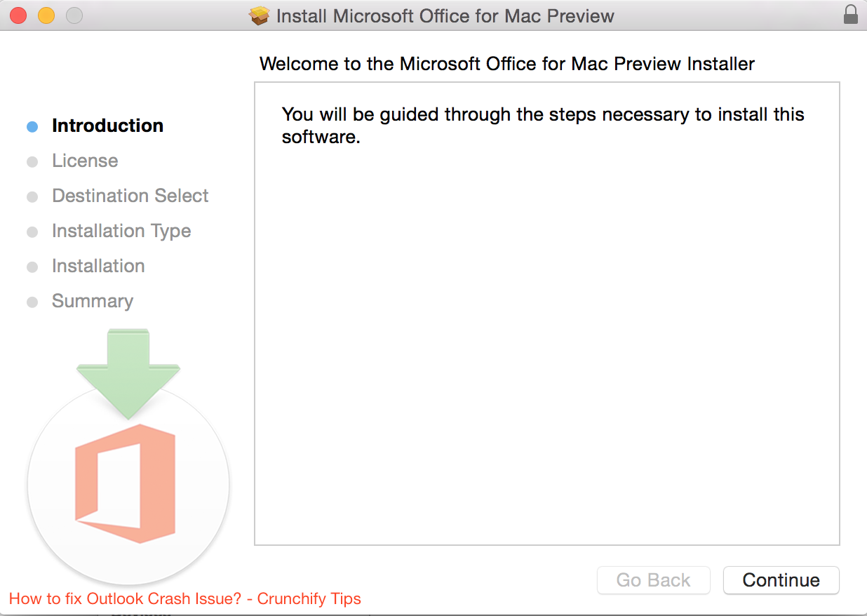Click the orange Microsoft Office logo
Screen dimensions: 867x616
coord(126,483)
